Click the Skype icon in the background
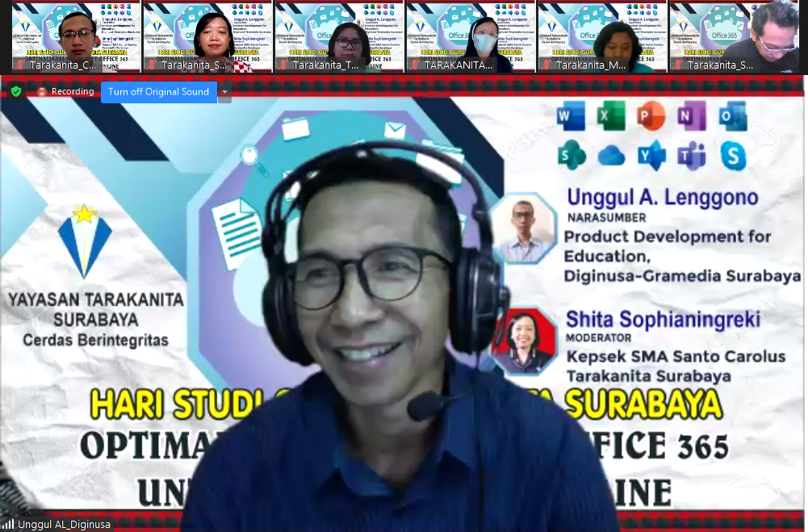Screen dimensions: 808x532 (733, 156)
